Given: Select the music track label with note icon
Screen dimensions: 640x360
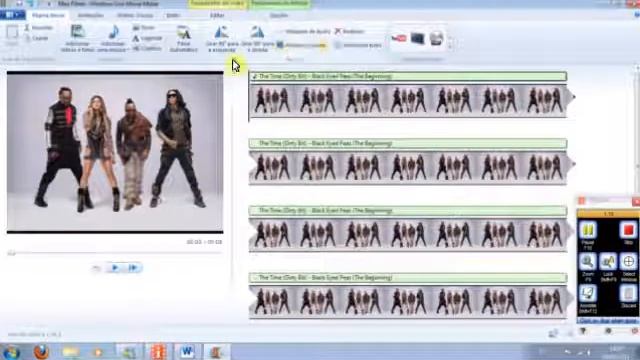Looking at the screenshot, I should [407, 76].
